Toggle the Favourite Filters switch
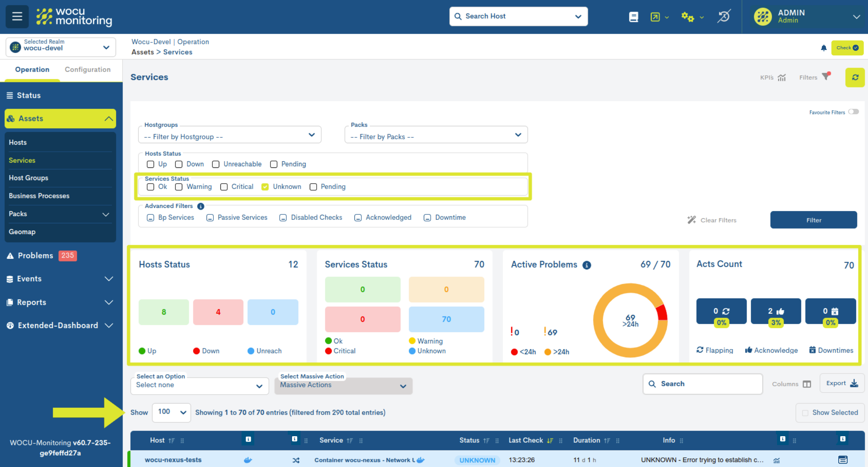868x467 pixels. (853, 112)
